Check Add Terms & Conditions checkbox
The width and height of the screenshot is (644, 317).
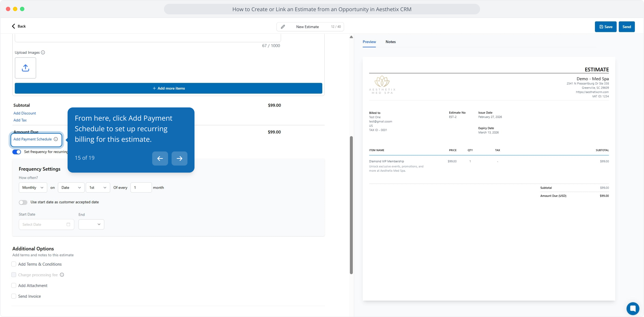pyautogui.click(x=14, y=264)
